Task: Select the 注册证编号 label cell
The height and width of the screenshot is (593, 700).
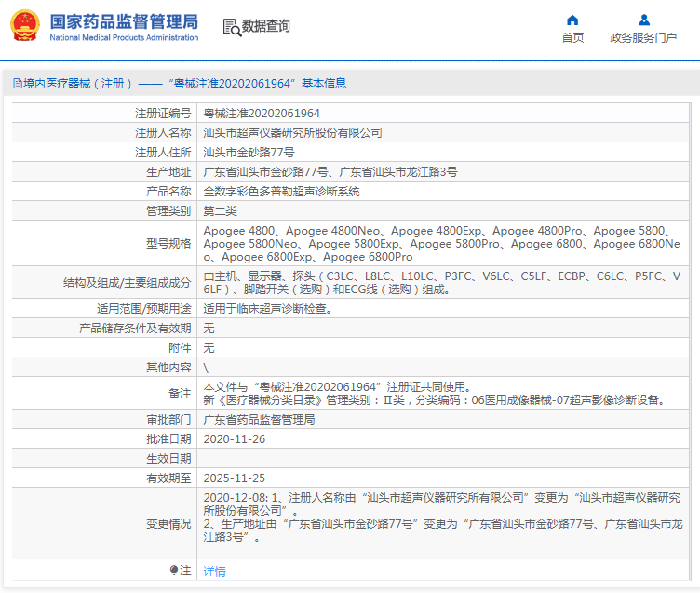Action: [x=163, y=114]
